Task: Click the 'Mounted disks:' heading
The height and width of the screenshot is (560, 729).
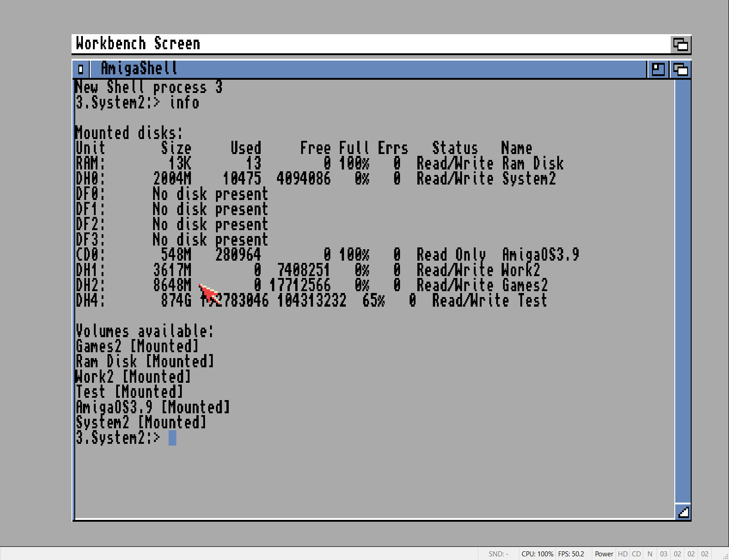Action: [x=129, y=133]
